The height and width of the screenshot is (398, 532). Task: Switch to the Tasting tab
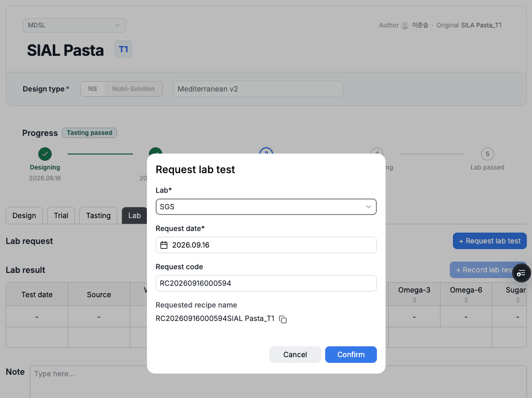98,216
